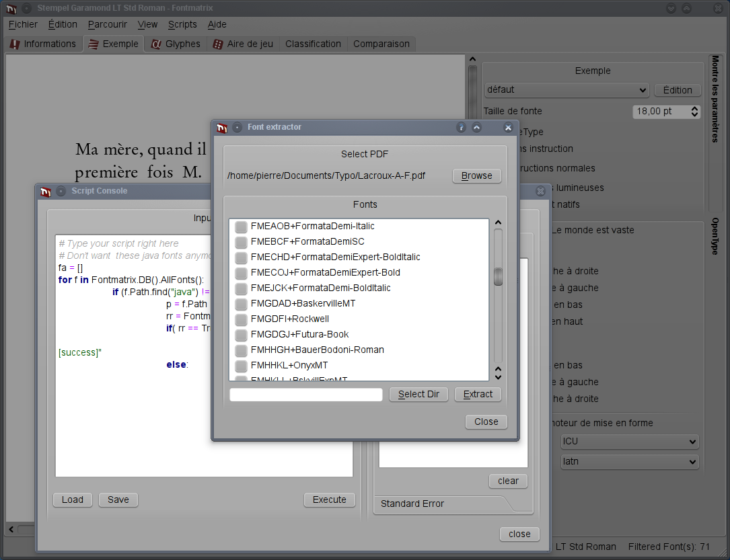
Task: Open the Fichier menu
Action: coord(23,24)
